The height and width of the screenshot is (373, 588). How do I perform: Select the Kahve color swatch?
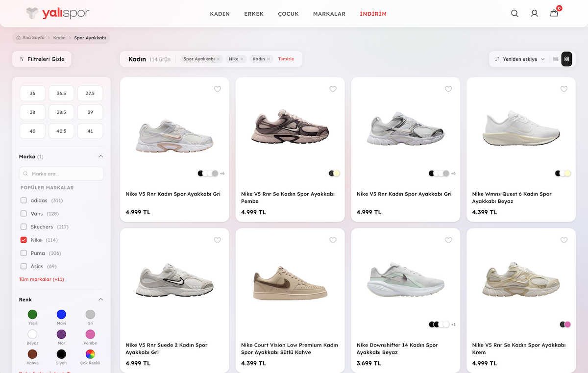tap(32, 354)
